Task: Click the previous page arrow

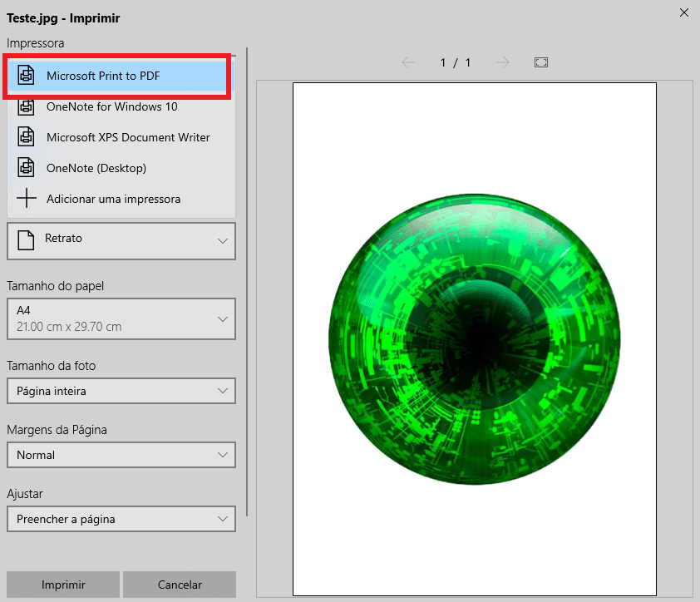Action: pos(408,62)
